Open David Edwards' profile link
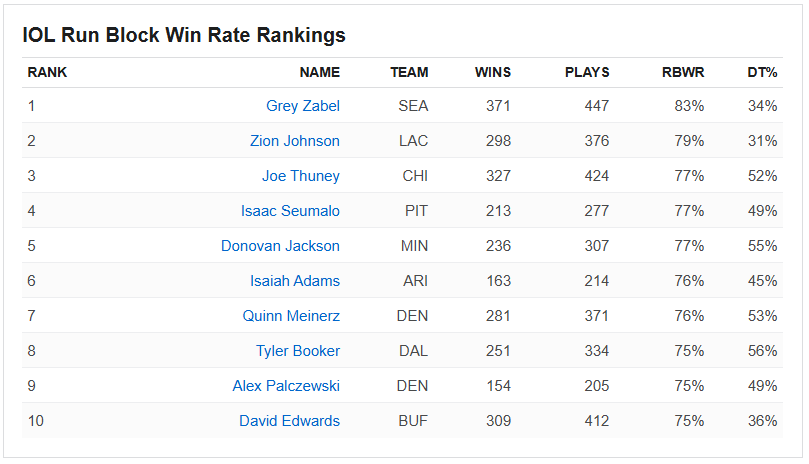 [289, 421]
